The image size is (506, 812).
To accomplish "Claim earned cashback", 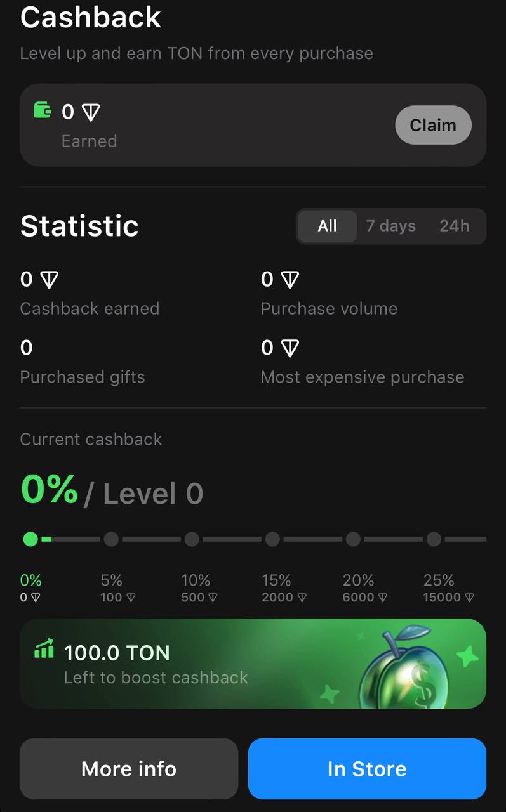I will tap(433, 125).
